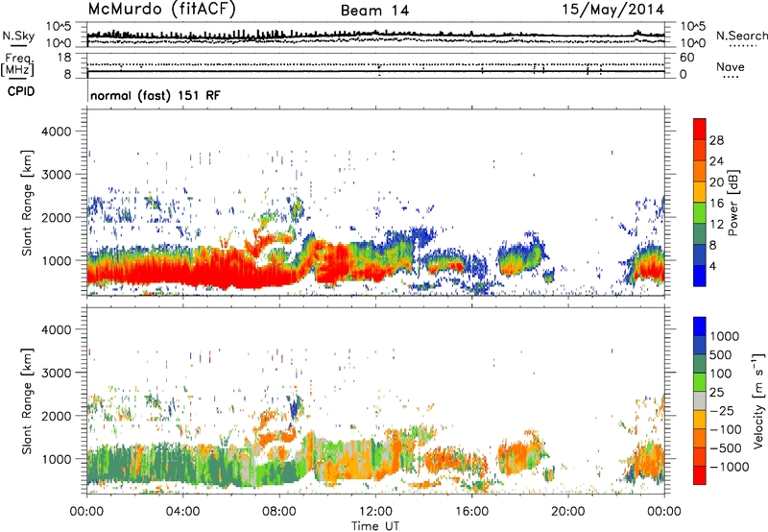Click the 20 label on Power colorbar
Image resolution: width=768 pixels, height=532 pixels.
(716, 182)
